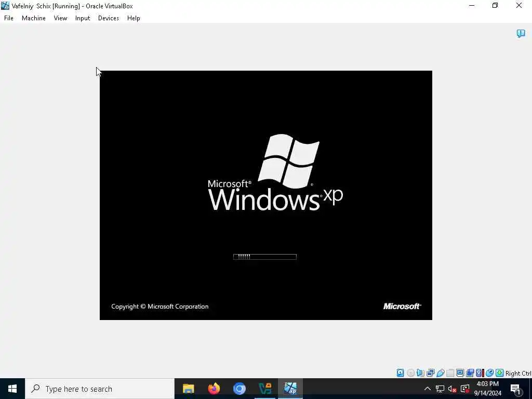Click the keyboard capture green arrow indicator
532x399 pixels.
499,373
